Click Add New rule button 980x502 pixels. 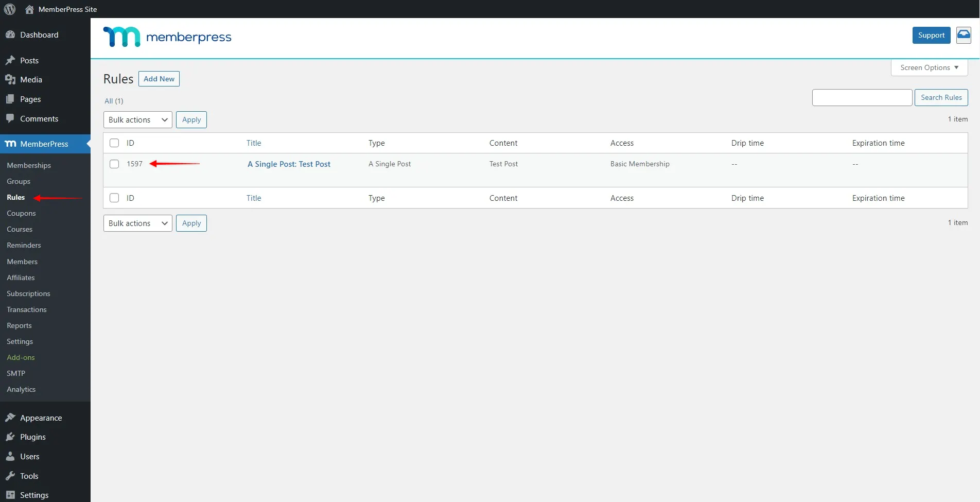click(159, 79)
